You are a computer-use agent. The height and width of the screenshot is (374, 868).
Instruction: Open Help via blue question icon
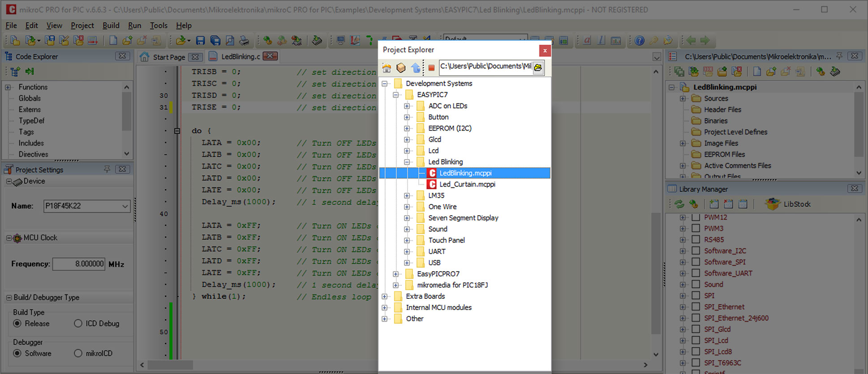click(639, 41)
